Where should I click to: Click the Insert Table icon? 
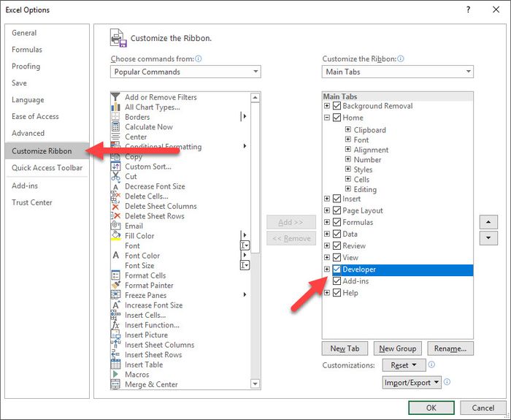[115, 364]
